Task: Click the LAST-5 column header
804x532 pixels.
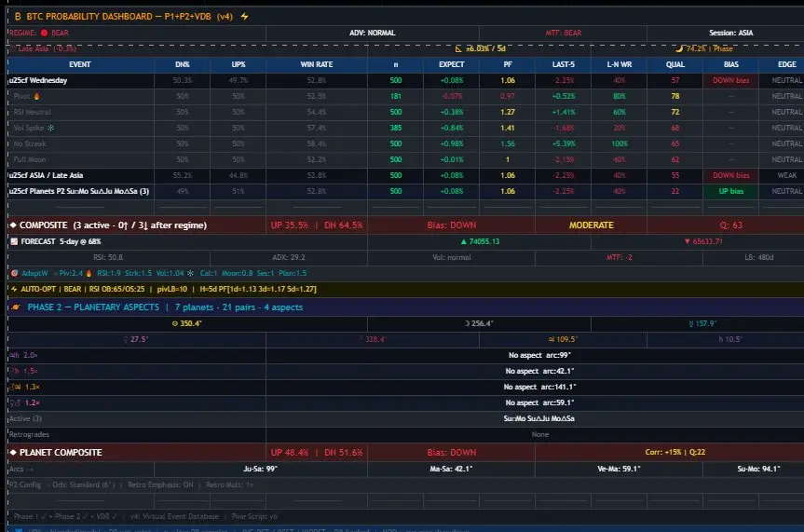Action: click(x=563, y=64)
